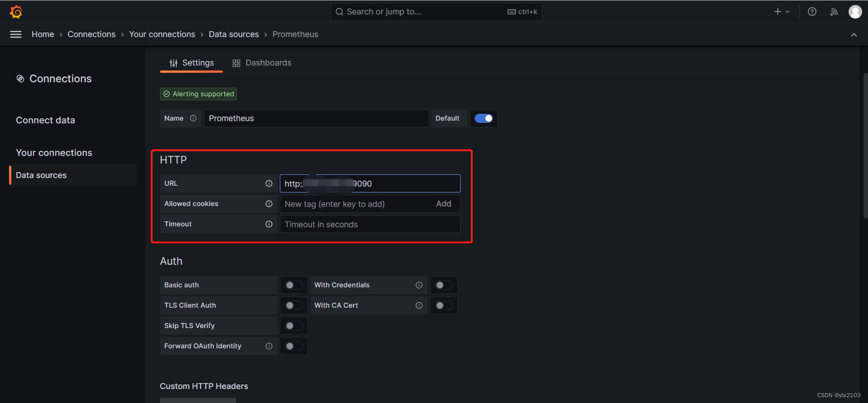Click the Connections sidebar heading
This screenshot has width=868, height=403.
coord(61,79)
